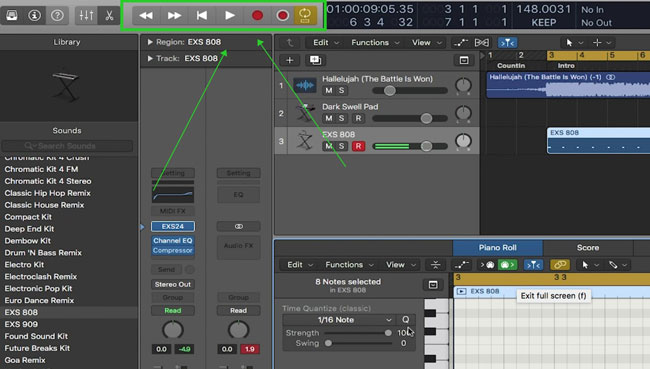
Task: Click the Q quantize button
Action: click(x=405, y=320)
